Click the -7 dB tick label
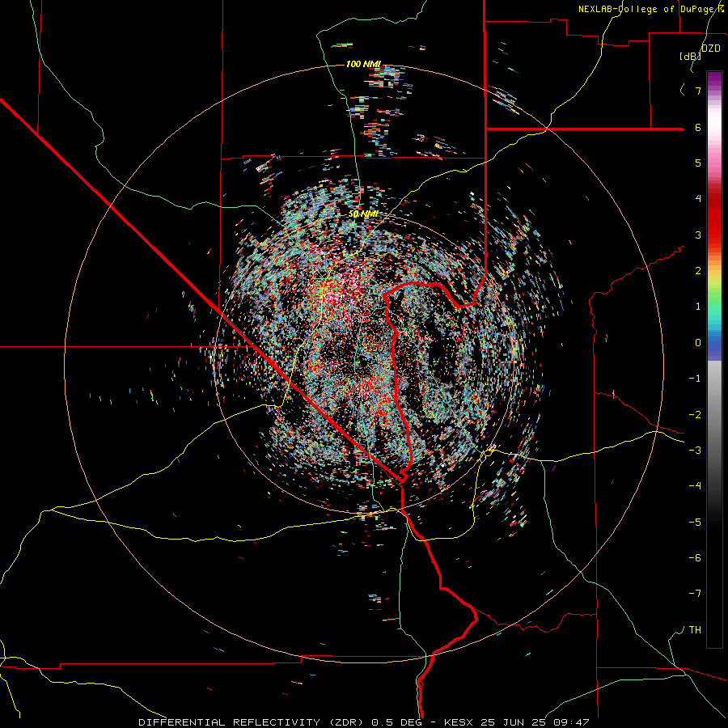Screen dimensions: 728x728 (695, 594)
